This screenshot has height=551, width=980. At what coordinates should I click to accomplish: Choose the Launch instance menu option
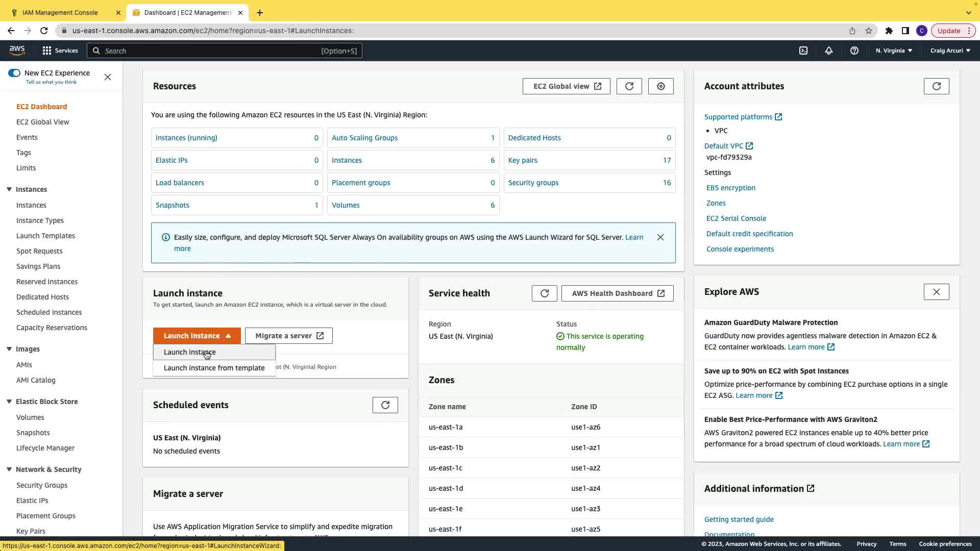pyautogui.click(x=189, y=352)
